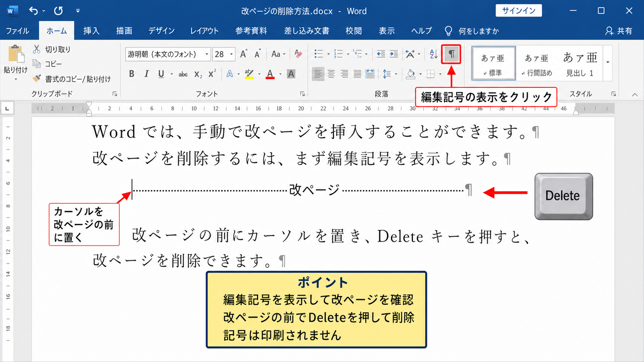
Task: Open the underline style dropdown arrow
Action: click(171, 74)
